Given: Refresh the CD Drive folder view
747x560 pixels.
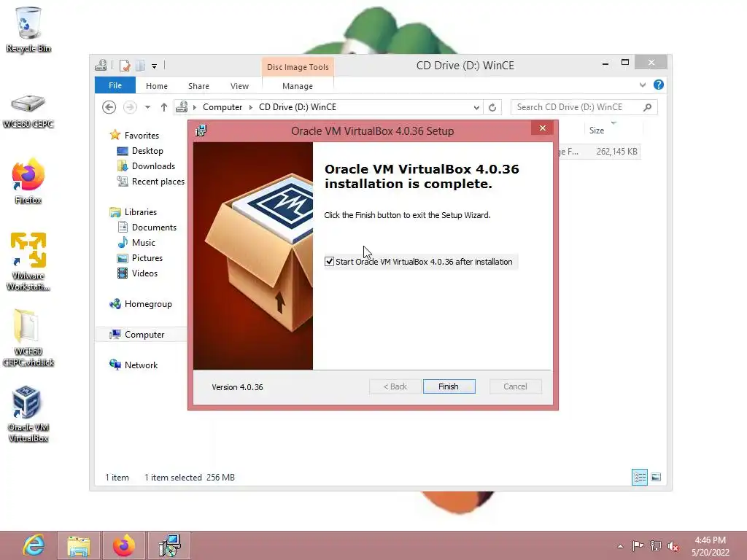Looking at the screenshot, I should (x=492, y=108).
